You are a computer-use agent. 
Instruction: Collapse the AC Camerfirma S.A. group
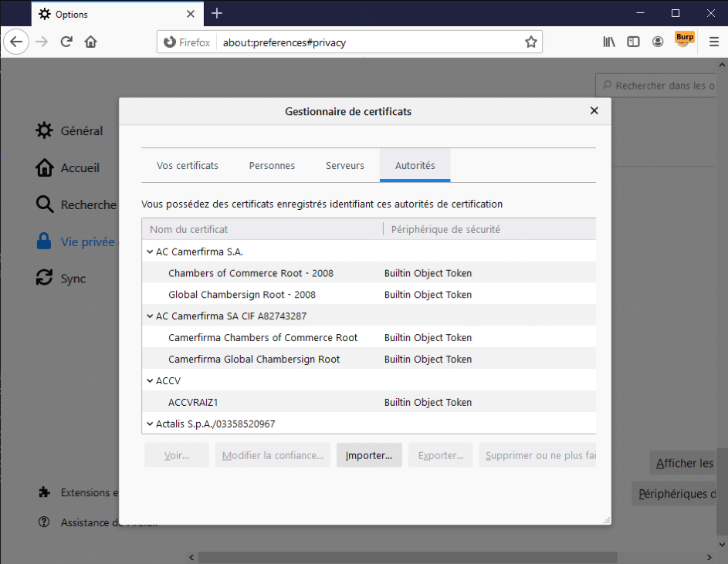click(149, 252)
